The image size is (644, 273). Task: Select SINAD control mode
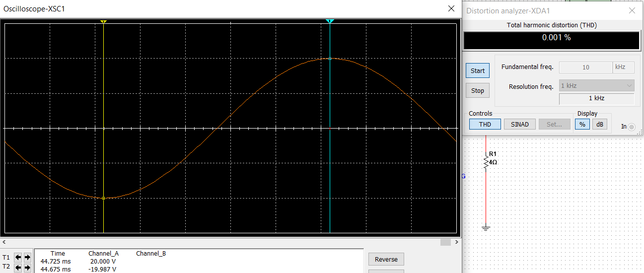click(520, 124)
